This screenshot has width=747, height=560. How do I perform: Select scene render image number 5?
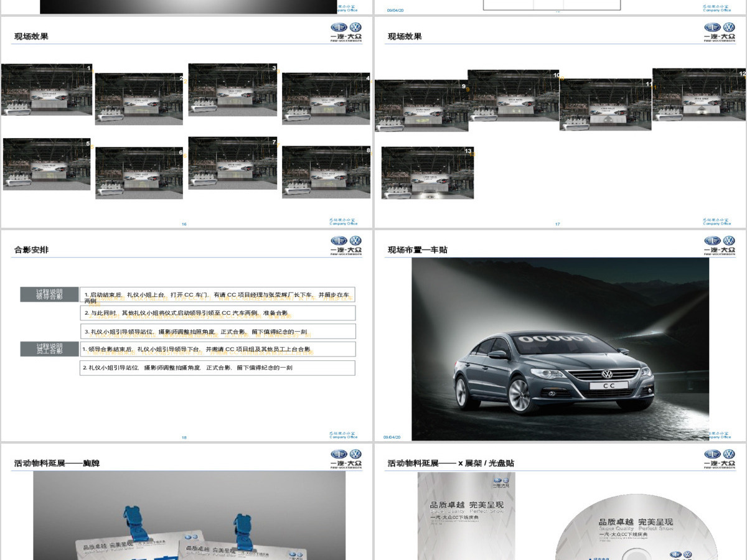tap(47, 164)
